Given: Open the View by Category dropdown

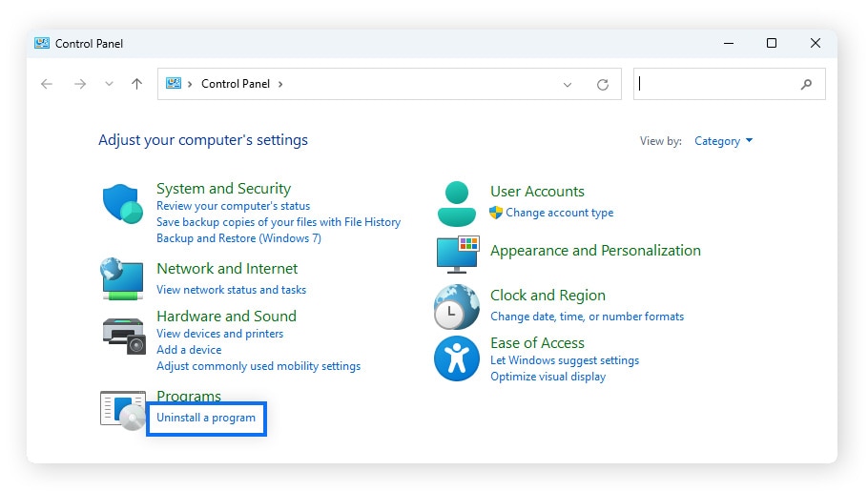Looking at the screenshot, I should coord(724,141).
